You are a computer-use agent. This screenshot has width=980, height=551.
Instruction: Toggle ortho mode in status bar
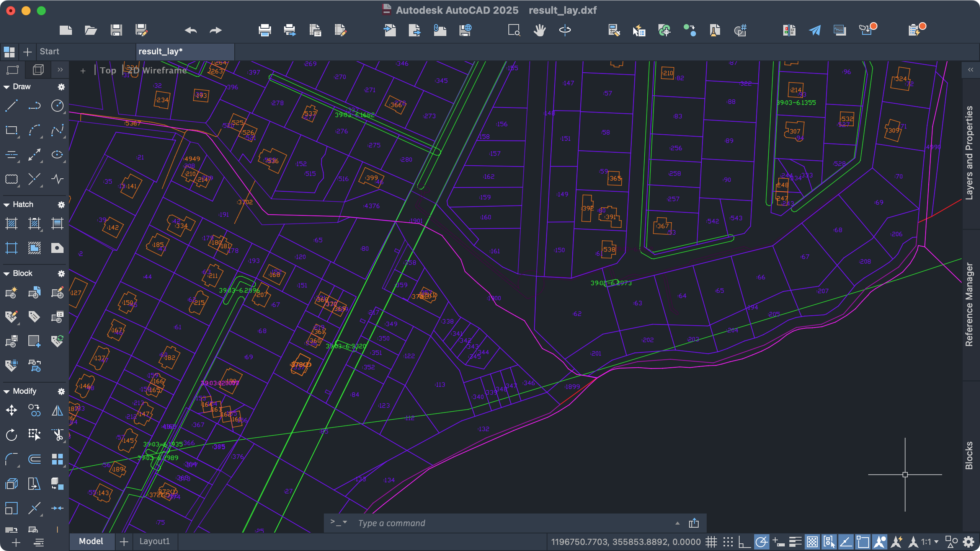pyautogui.click(x=745, y=542)
